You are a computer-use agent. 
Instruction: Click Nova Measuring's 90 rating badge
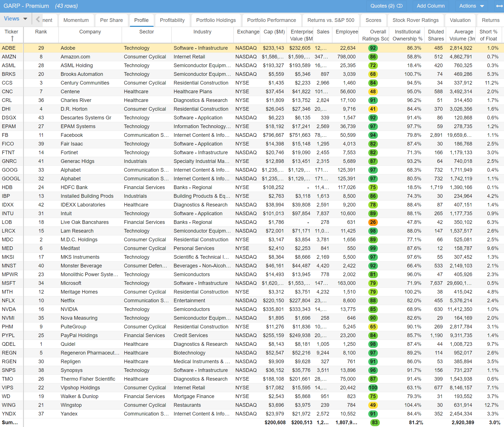pyautogui.click(x=373, y=318)
